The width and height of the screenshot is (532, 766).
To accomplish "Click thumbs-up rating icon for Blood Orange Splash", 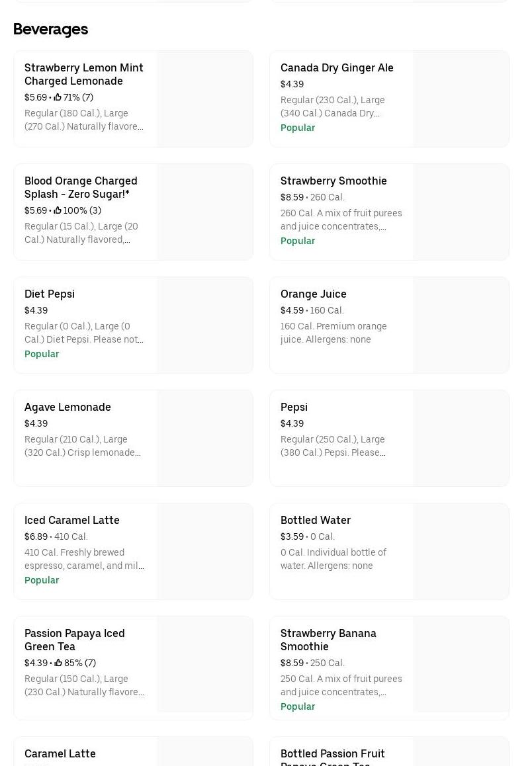I will 58,211.
